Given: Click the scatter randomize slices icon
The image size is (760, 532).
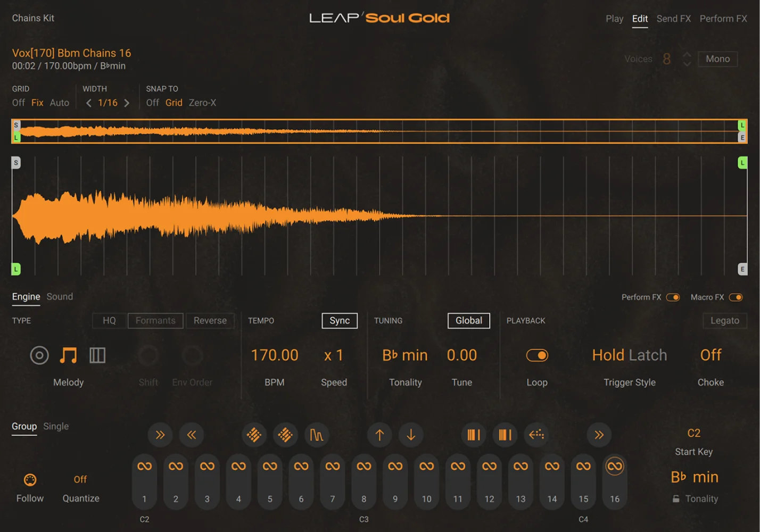Looking at the screenshot, I should pyautogui.click(x=254, y=435).
